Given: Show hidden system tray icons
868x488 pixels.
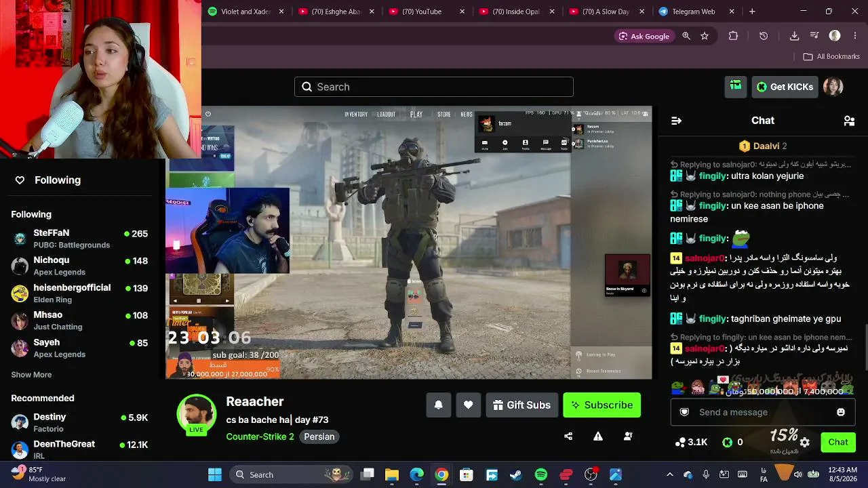Looking at the screenshot, I should click(670, 474).
